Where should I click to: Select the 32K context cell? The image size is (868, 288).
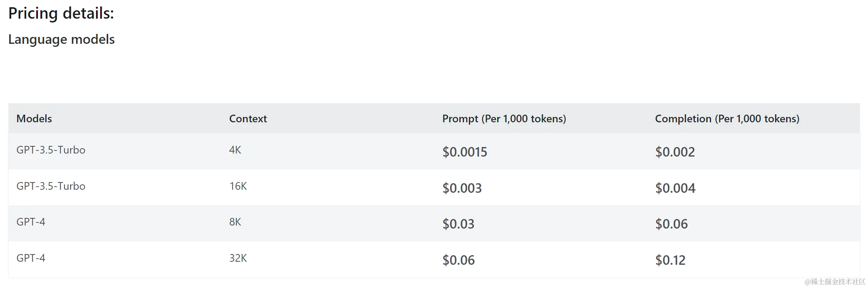(238, 258)
